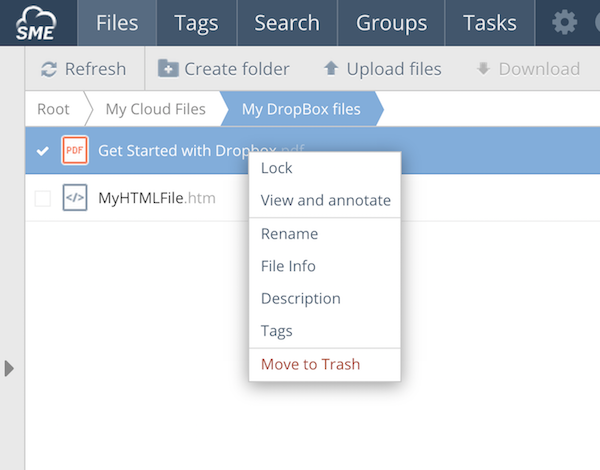Click the PDF file type icon
This screenshot has width=600, height=470.
pyautogui.click(x=75, y=151)
